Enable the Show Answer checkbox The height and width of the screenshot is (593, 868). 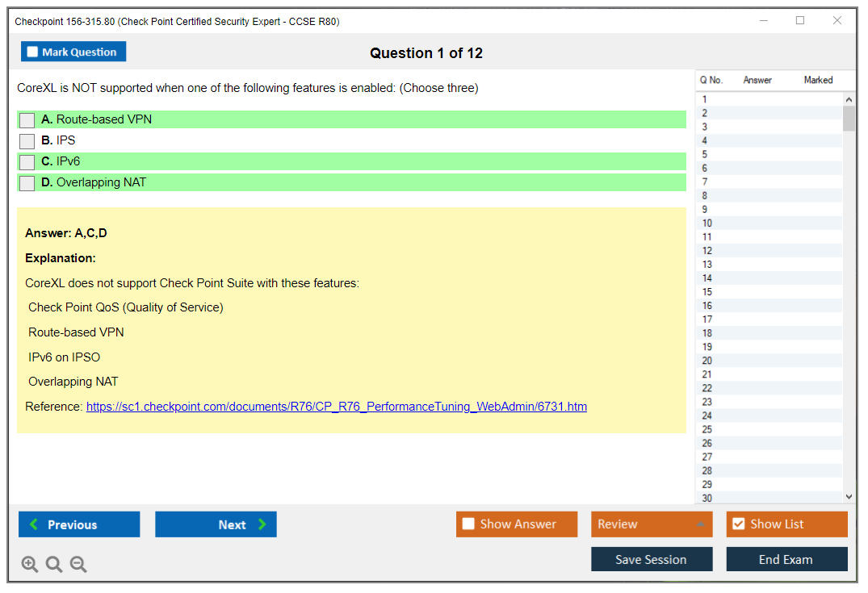(x=468, y=524)
